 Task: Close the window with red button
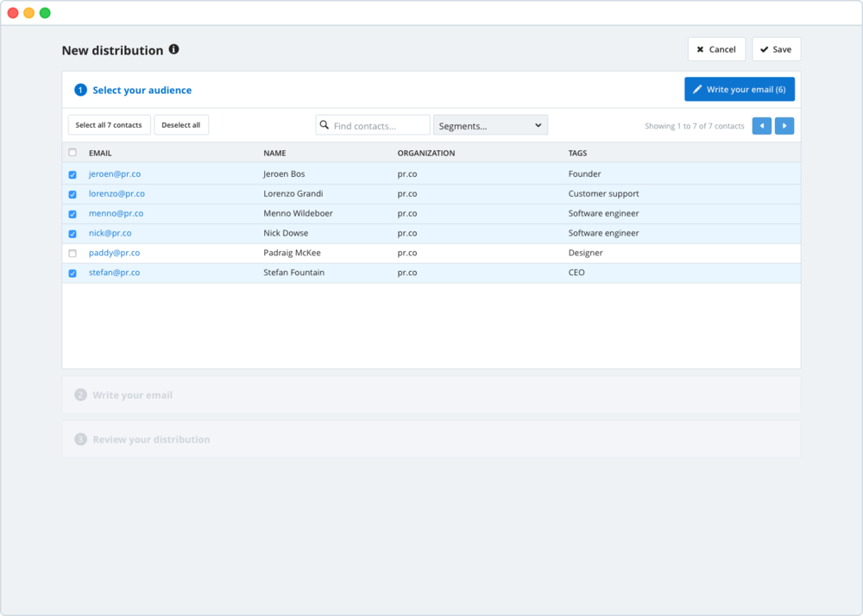[x=13, y=13]
